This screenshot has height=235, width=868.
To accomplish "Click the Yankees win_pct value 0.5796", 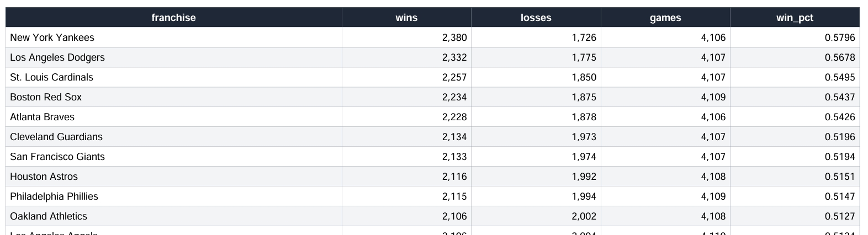I will (839, 38).
